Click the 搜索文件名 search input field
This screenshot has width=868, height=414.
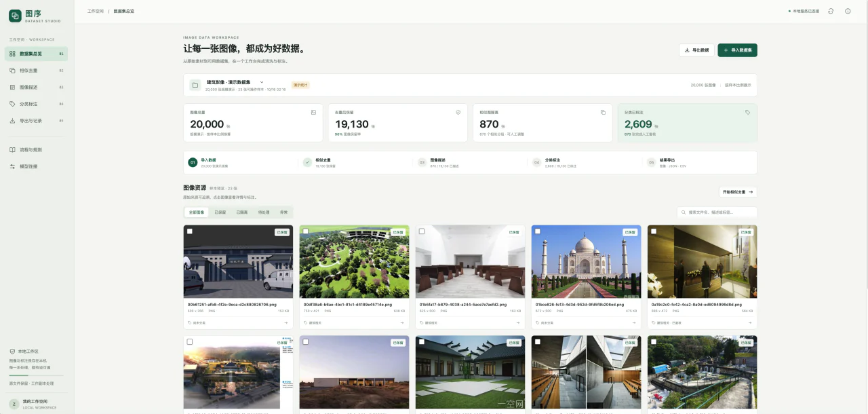[x=717, y=212]
